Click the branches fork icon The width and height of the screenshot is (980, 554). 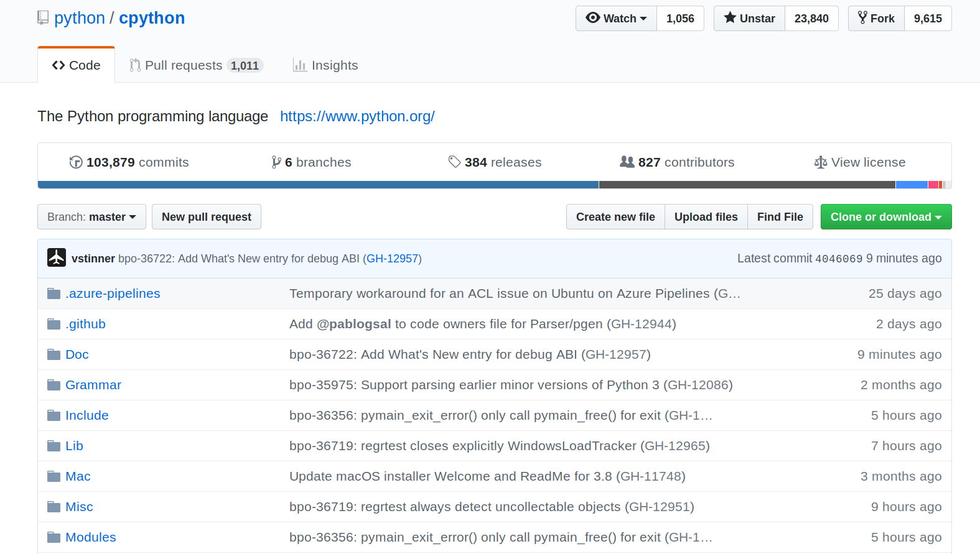pos(276,162)
